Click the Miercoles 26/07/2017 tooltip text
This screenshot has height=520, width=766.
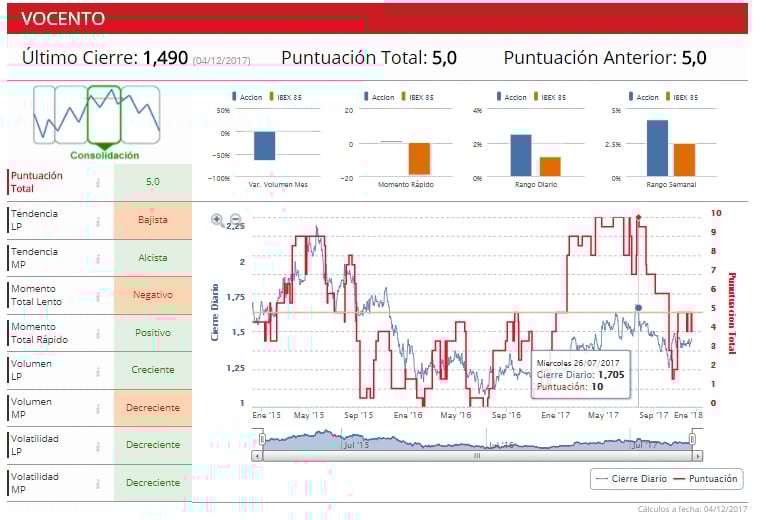(577, 363)
